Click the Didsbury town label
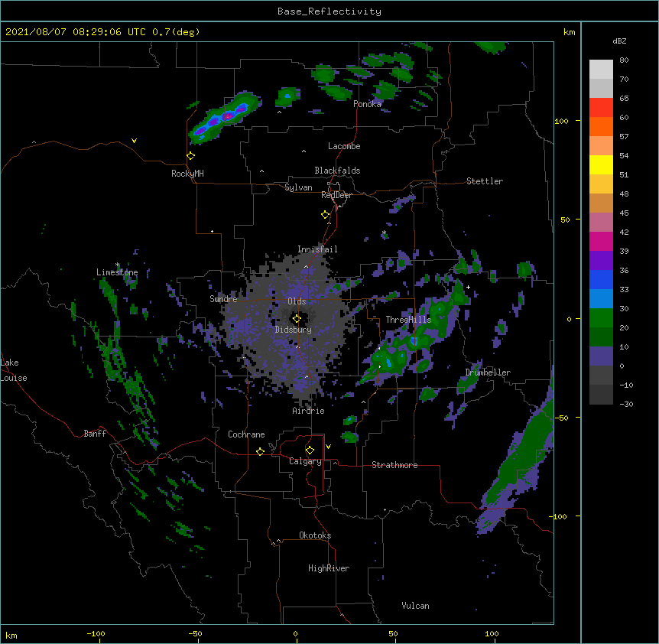The width and height of the screenshot is (659, 644). point(294,330)
